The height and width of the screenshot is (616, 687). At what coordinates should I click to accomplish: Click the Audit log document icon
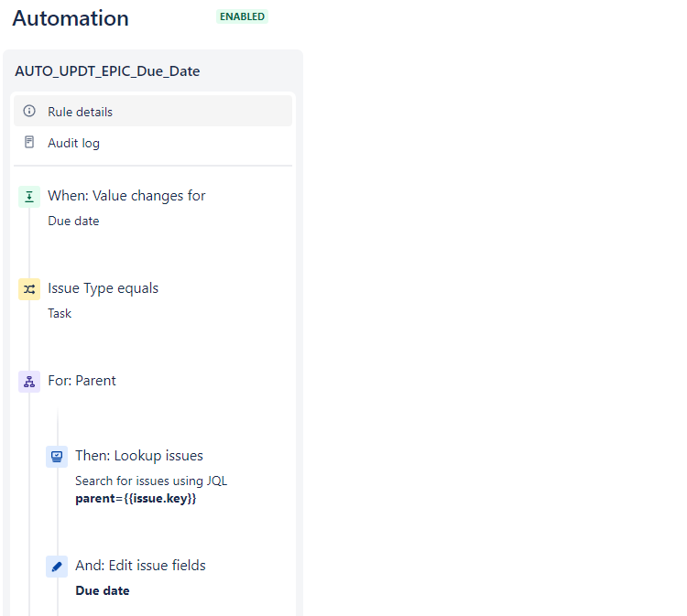29,142
